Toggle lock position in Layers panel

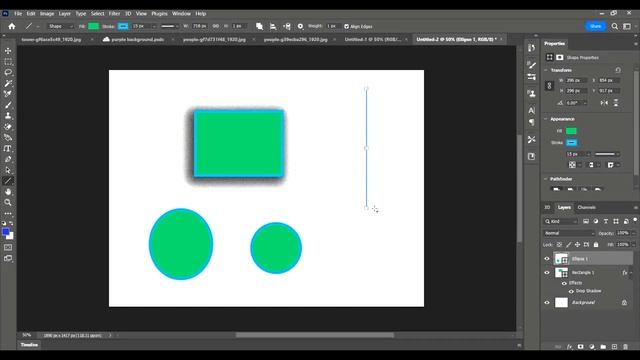click(578, 244)
